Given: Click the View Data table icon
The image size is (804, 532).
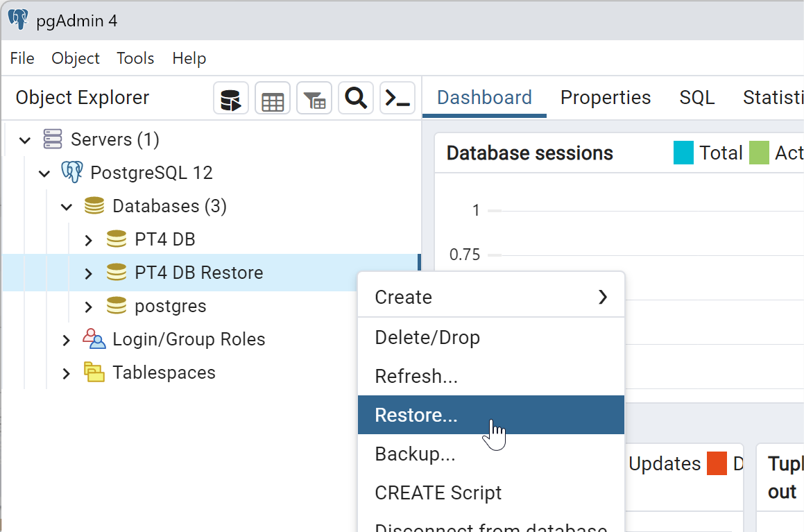Looking at the screenshot, I should tap(272, 98).
